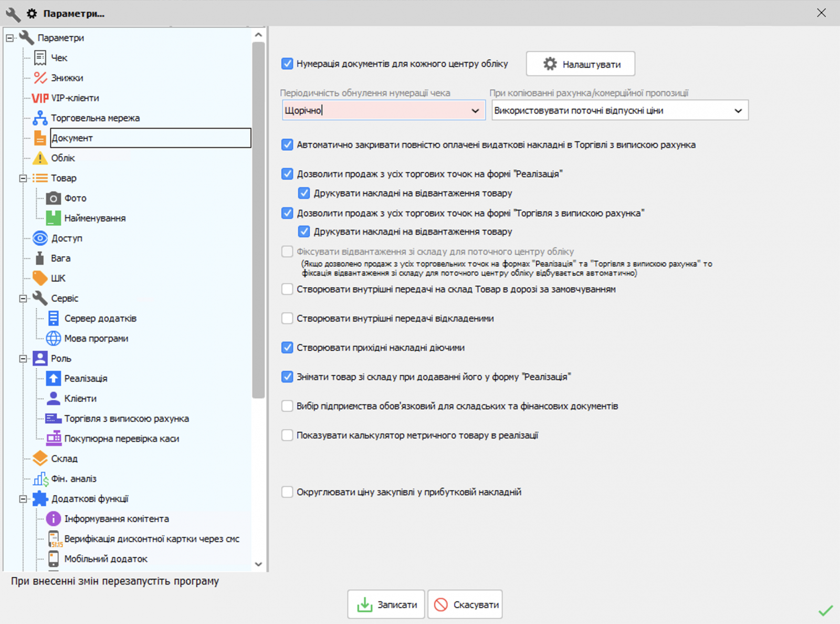Click the green icon beside Найменування
The image size is (840, 624).
tap(53, 218)
